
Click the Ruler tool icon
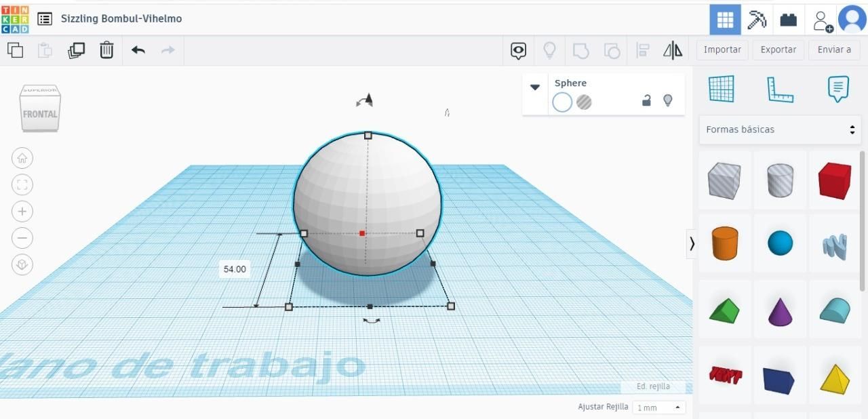[780, 89]
